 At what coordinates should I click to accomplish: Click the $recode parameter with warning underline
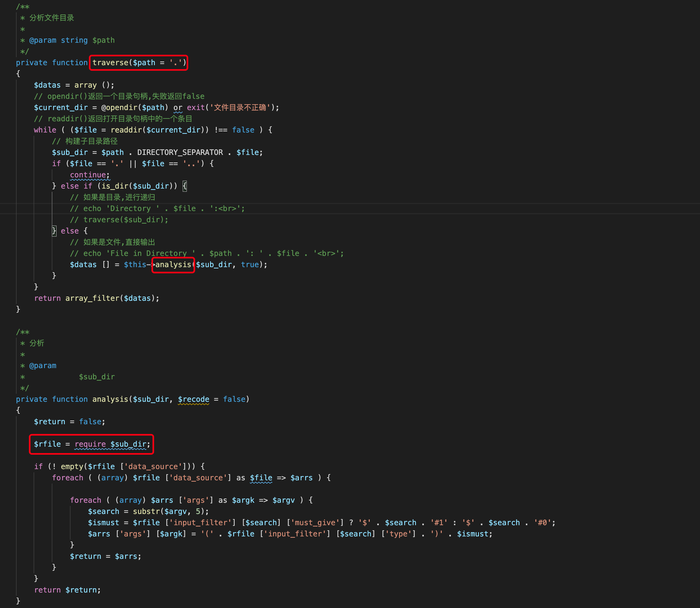(x=193, y=399)
